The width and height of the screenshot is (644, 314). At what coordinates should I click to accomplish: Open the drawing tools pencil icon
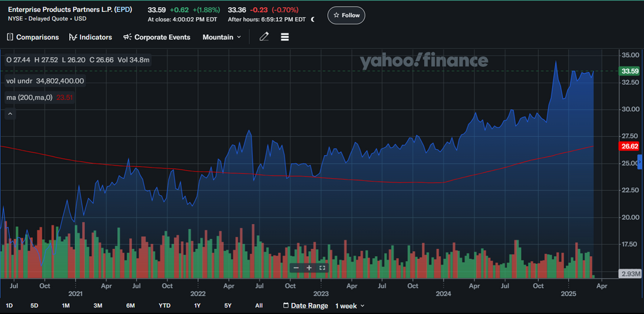[x=264, y=37]
